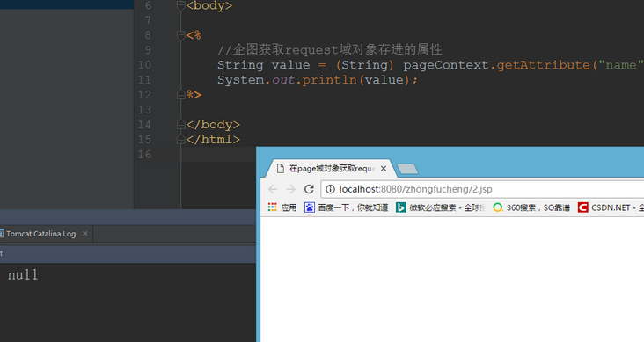The width and height of the screenshot is (644, 342).
Task: Open the 360 search bookmark
Action: pos(531,207)
